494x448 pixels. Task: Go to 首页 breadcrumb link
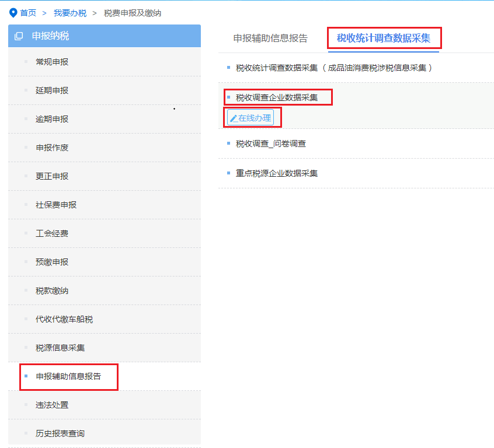coord(28,13)
